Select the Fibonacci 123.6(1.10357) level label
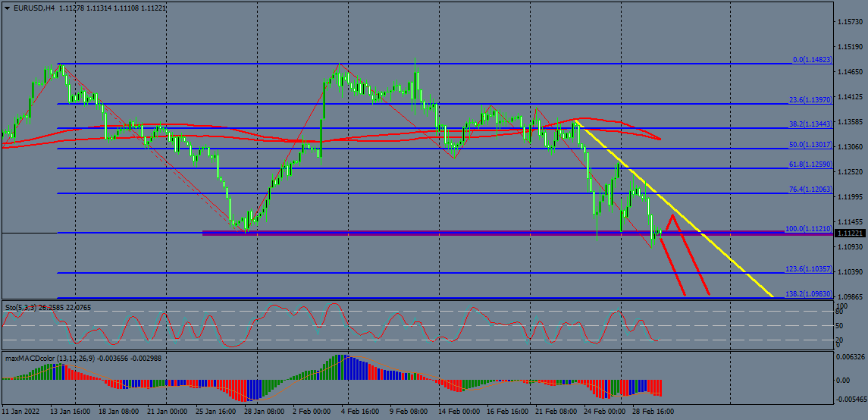 [x=809, y=269]
